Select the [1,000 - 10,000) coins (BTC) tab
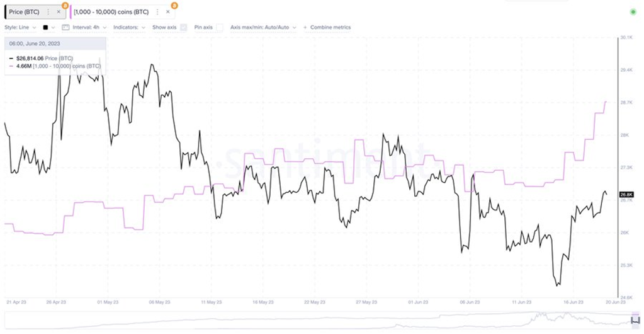This screenshot has height=334, width=644. (x=113, y=11)
